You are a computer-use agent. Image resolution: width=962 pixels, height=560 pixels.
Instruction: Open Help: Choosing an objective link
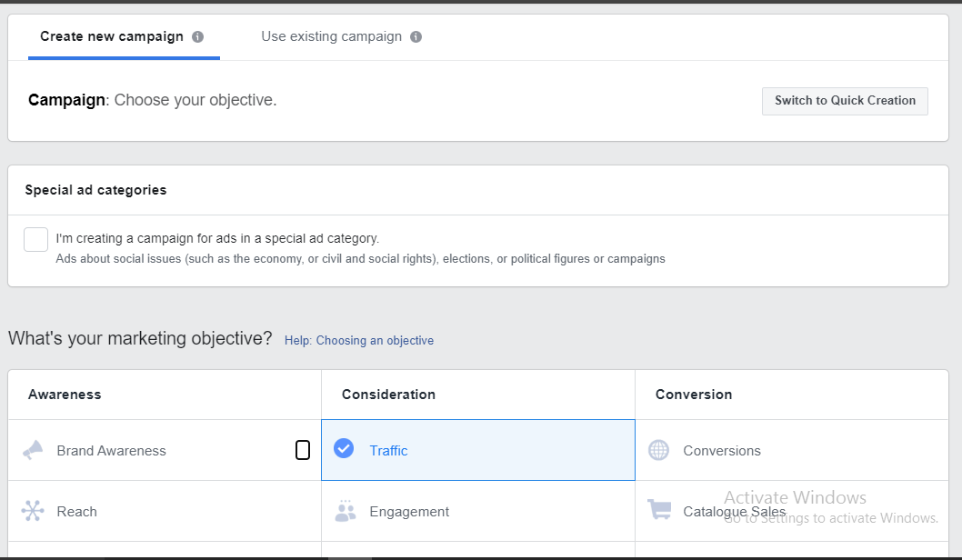(x=359, y=341)
